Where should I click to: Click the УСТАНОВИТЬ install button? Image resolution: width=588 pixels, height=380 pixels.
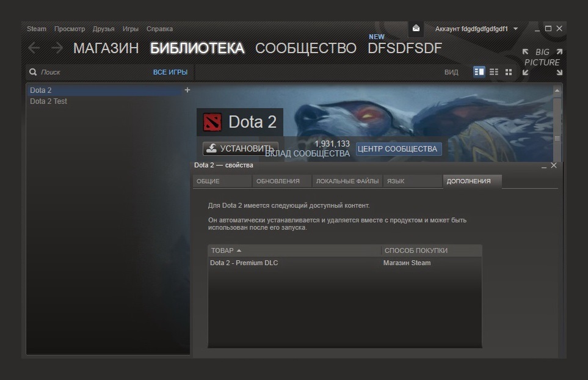point(241,148)
